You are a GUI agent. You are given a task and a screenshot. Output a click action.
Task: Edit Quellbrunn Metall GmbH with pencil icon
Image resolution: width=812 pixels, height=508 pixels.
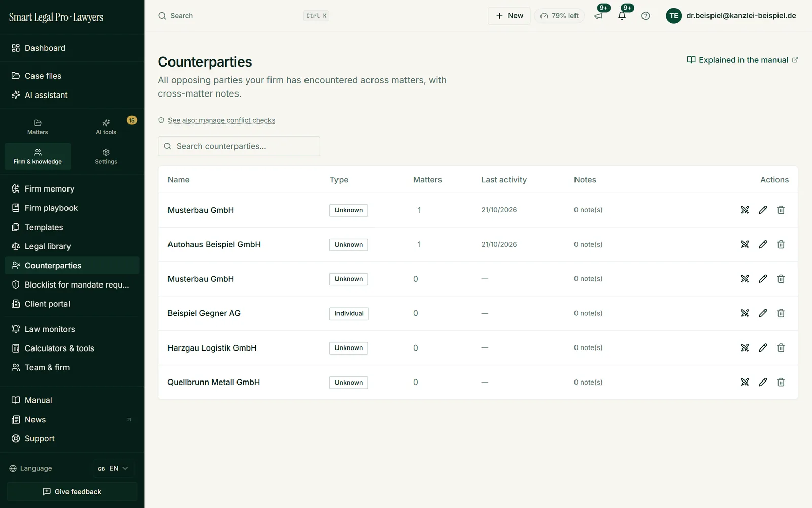(763, 382)
